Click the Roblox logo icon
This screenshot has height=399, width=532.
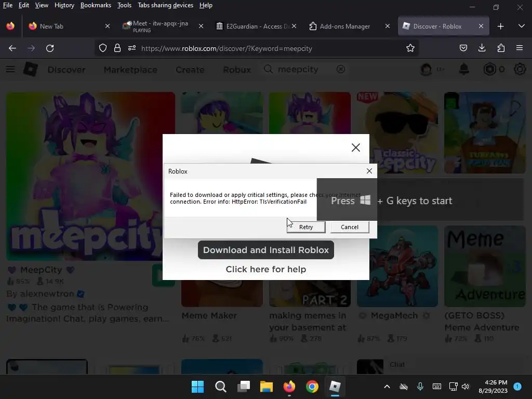click(31, 70)
